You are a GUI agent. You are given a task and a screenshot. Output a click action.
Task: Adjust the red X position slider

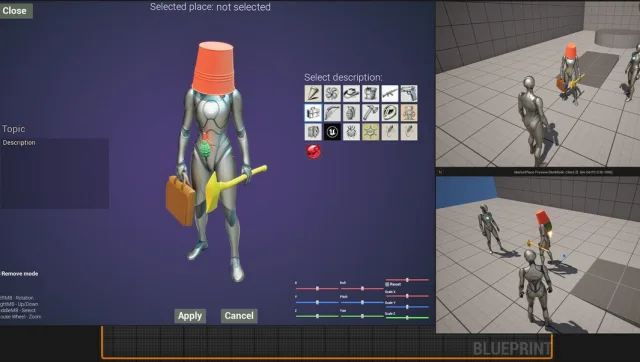click(317, 289)
